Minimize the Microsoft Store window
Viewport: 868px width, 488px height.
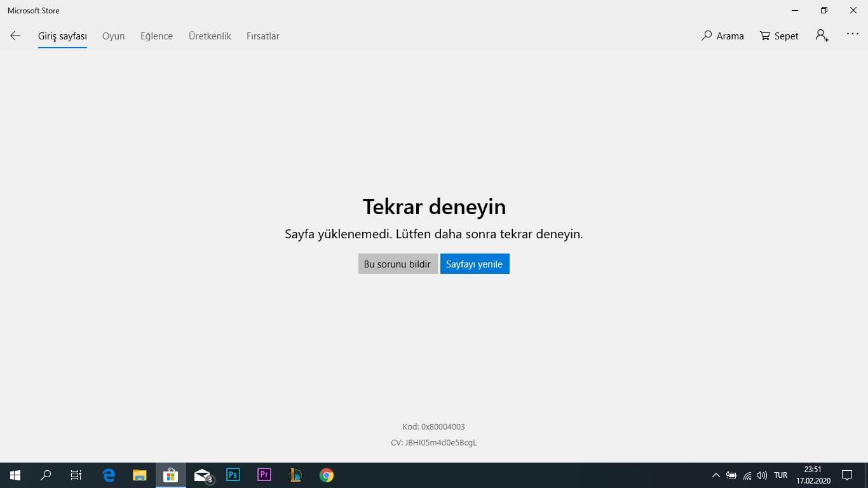tap(795, 10)
